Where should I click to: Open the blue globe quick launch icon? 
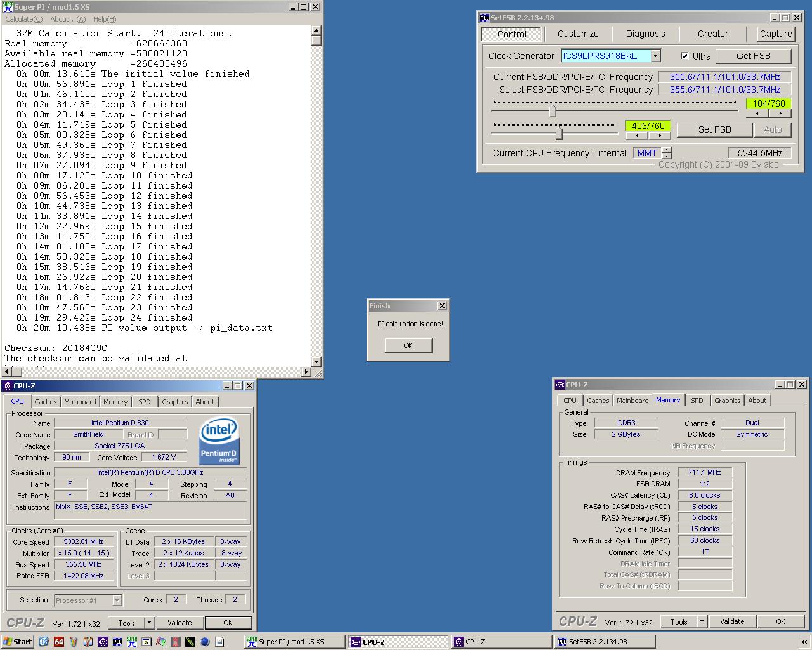point(205,642)
